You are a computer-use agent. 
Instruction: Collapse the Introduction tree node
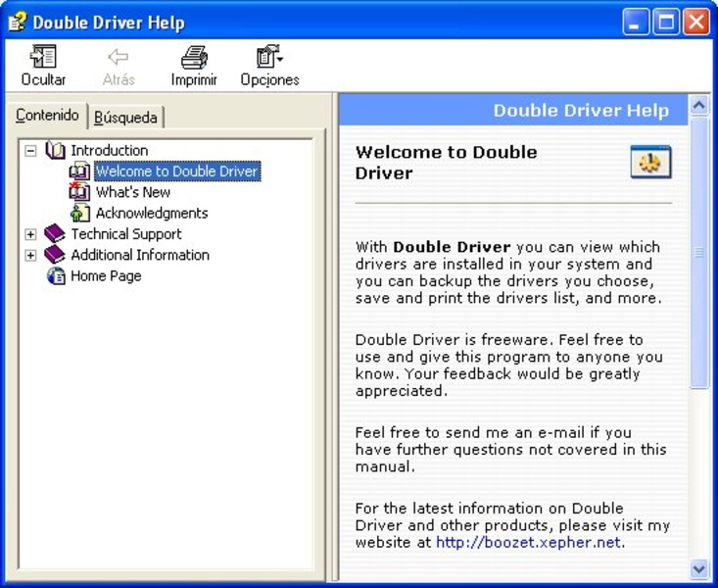point(31,151)
